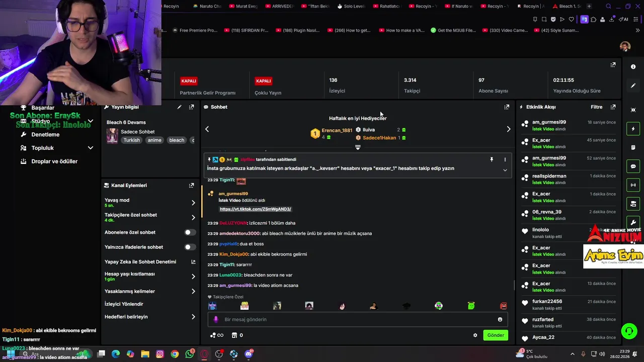Screen dimensions: 644x362
Task: Open Discord from the Windows taskbar
Action: point(249,354)
